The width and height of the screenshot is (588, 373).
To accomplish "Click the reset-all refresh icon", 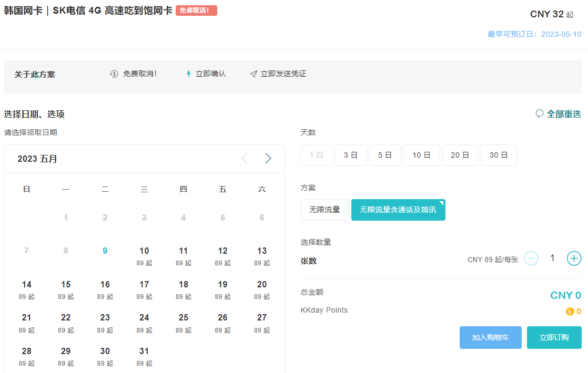I will point(539,113).
